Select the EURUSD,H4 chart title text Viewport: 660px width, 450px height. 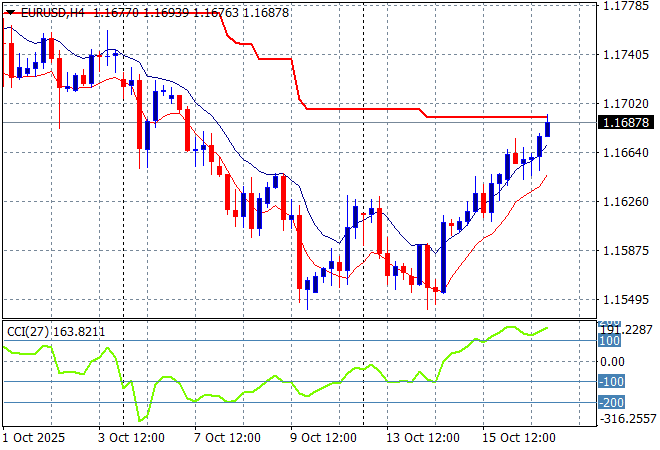[53, 13]
